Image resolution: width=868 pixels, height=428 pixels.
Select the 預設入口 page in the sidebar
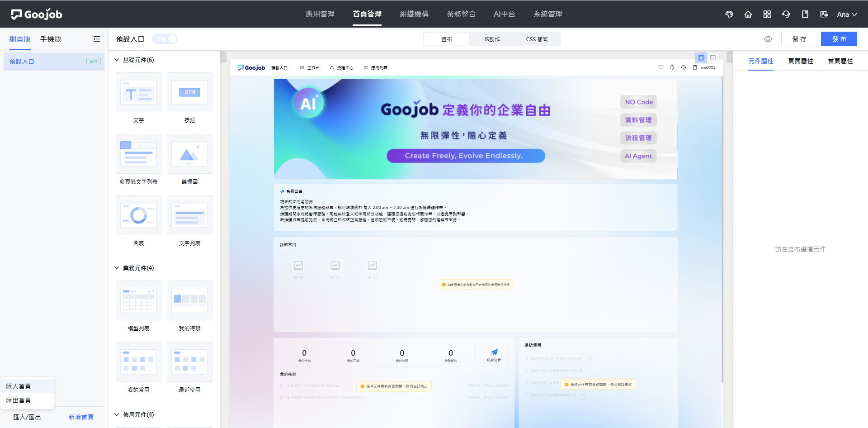[x=54, y=62]
